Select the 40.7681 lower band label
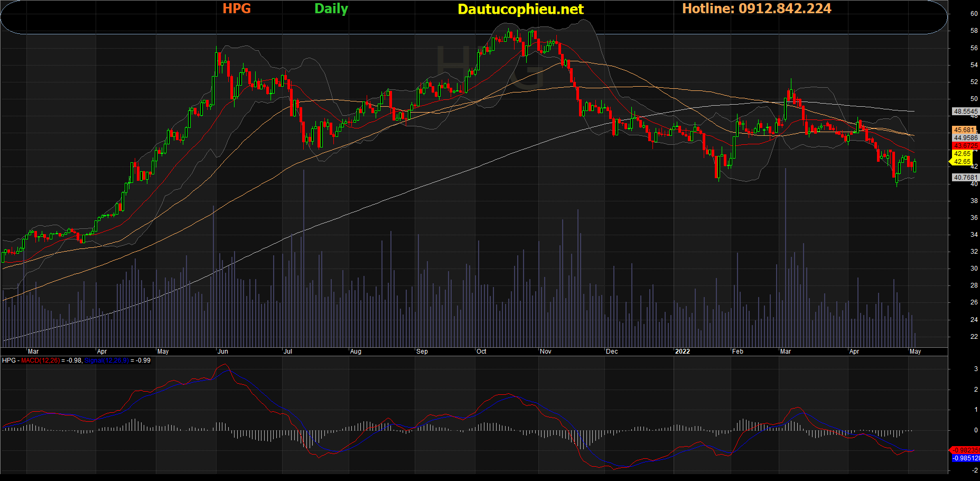 pos(965,178)
